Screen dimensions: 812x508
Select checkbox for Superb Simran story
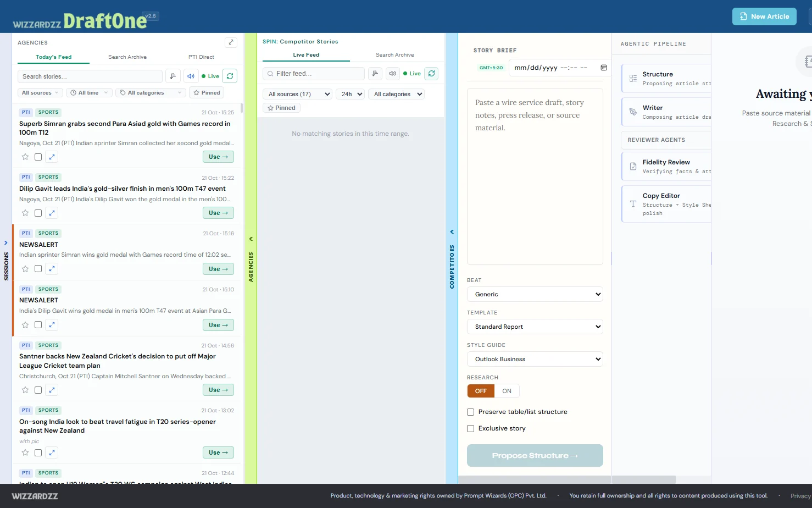tap(38, 157)
